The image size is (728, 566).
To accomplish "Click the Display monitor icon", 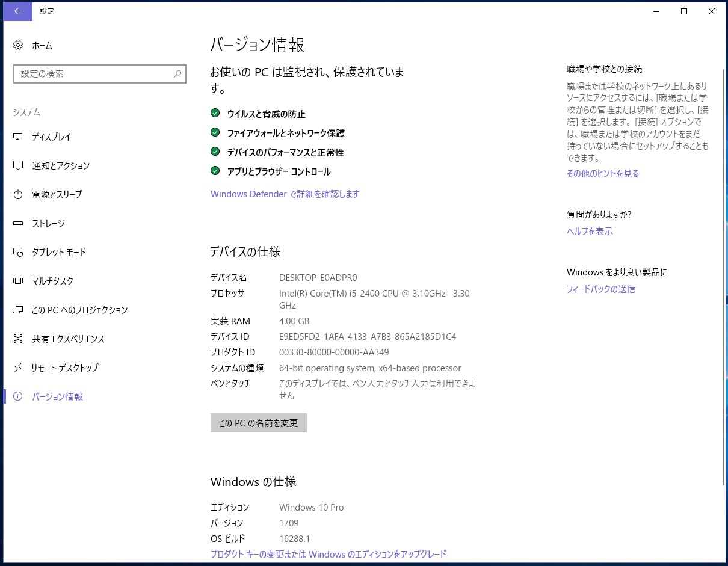I will click(18, 137).
